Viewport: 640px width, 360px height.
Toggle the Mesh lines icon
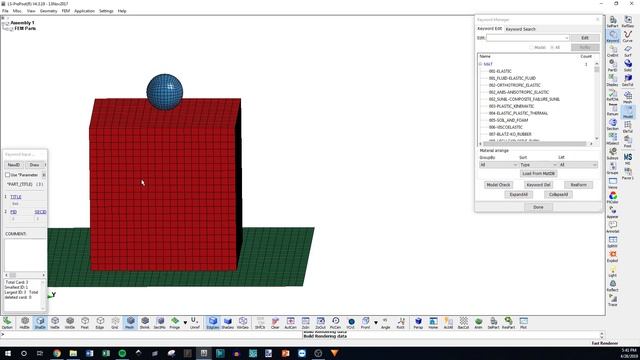(130, 322)
